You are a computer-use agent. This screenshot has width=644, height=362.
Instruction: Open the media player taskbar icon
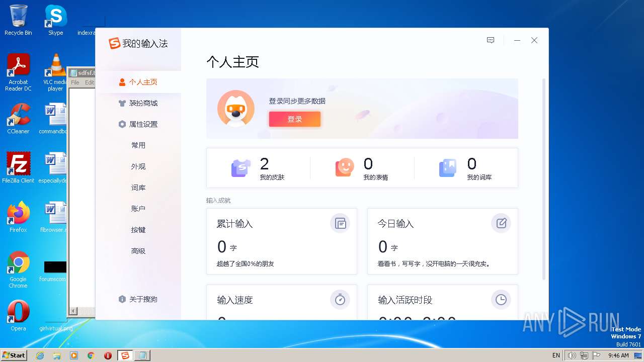[x=74, y=355]
